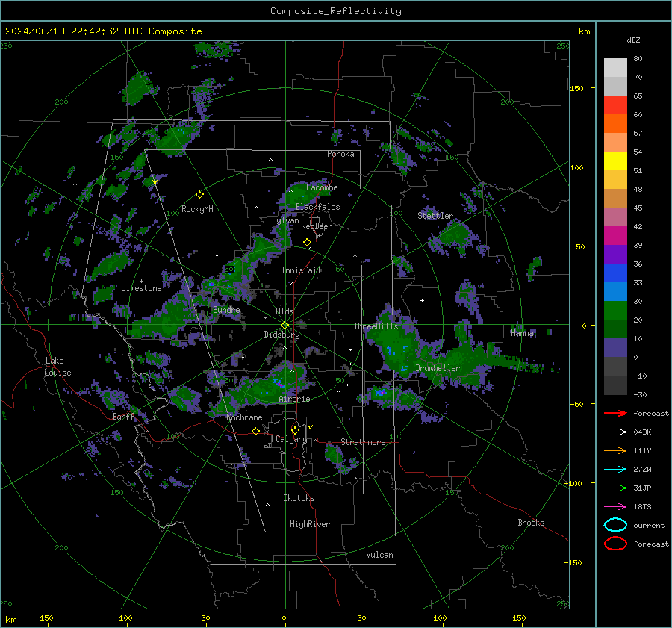Click the Blackfalds city label
This screenshot has height=628, width=672.
[317, 207]
